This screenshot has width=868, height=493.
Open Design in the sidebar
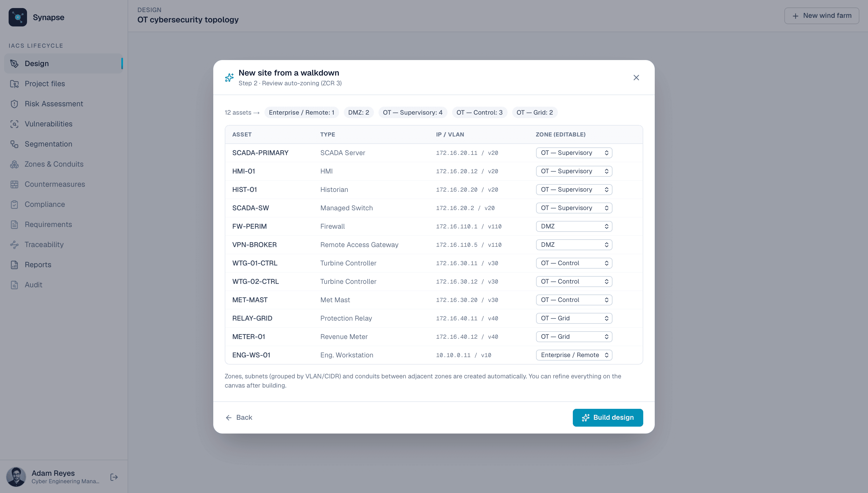63,63
